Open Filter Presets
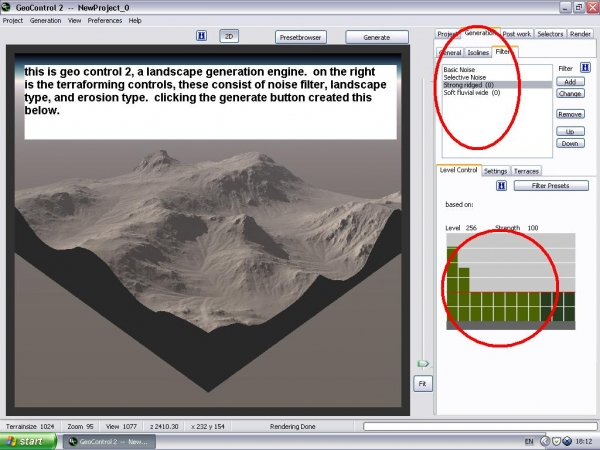Viewport: 600px width, 450px height. (x=551, y=186)
